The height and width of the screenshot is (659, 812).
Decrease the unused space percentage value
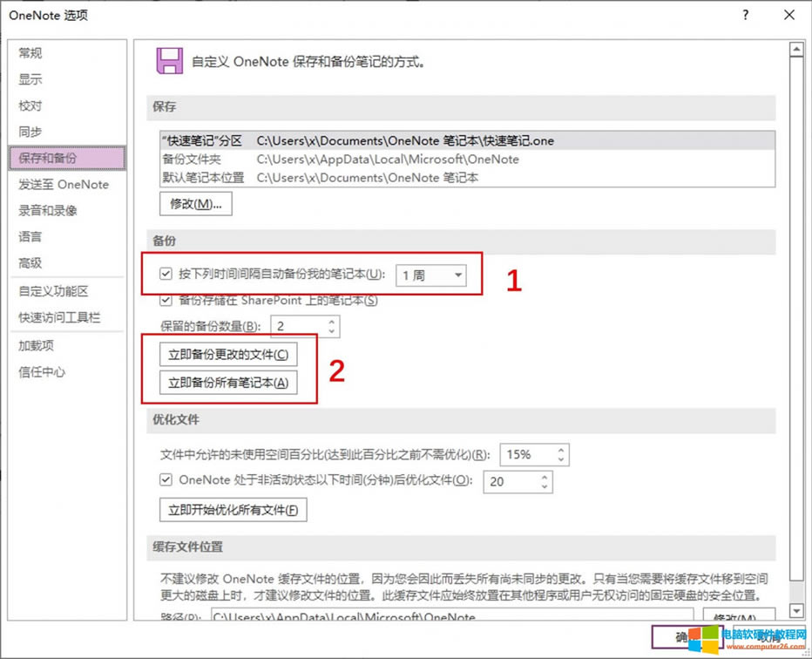pyautogui.click(x=561, y=459)
